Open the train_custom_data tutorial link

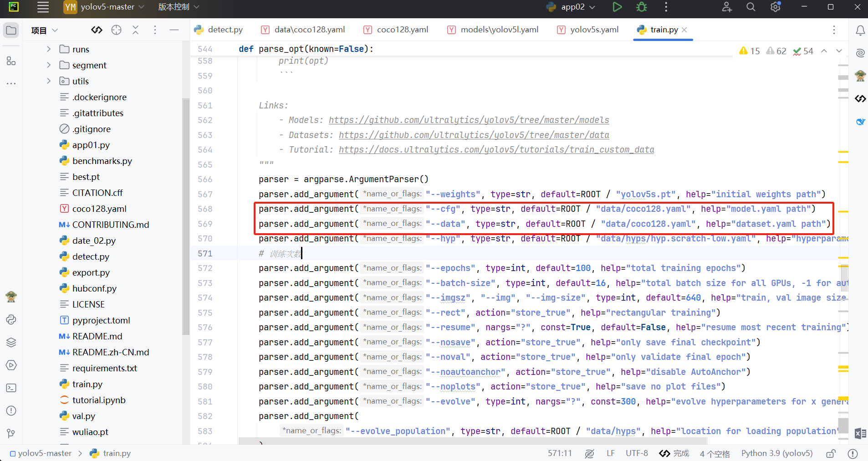(x=496, y=149)
